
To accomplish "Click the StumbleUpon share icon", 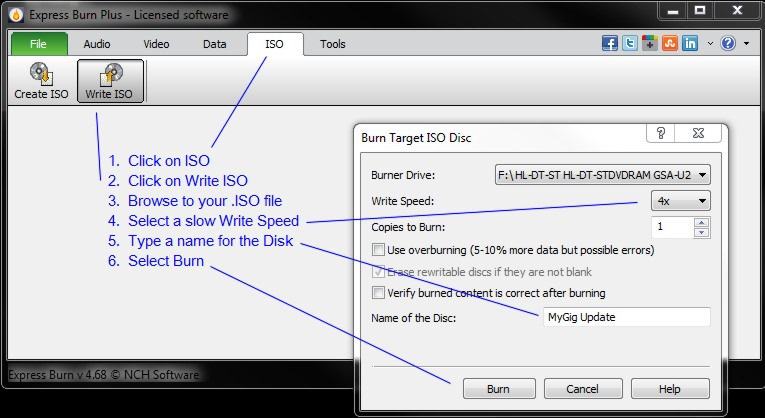I will [670, 43].
